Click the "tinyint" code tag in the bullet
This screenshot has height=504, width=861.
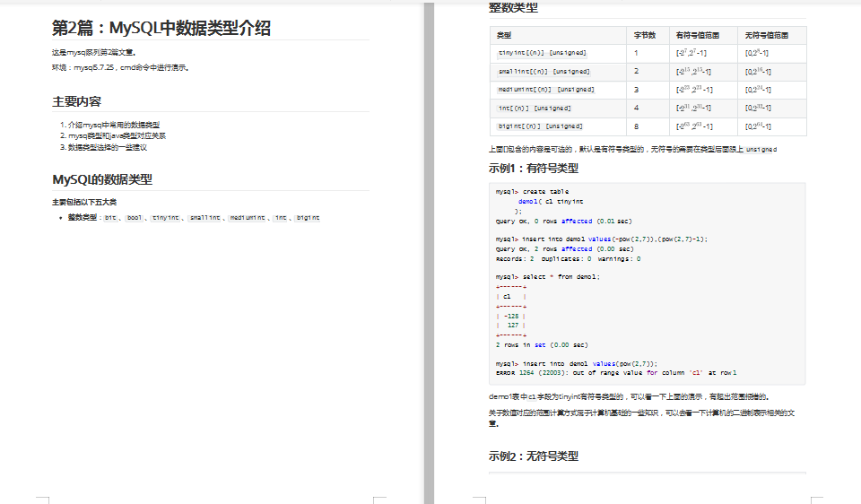click(x=166, y=218)
